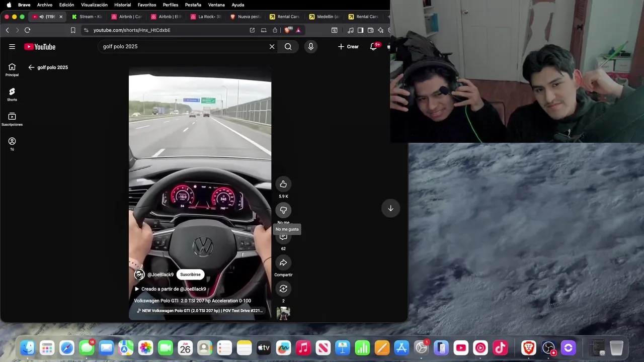Open the Archivo menu
Viewport: 644px width, 362px height.
pos(45,5)
